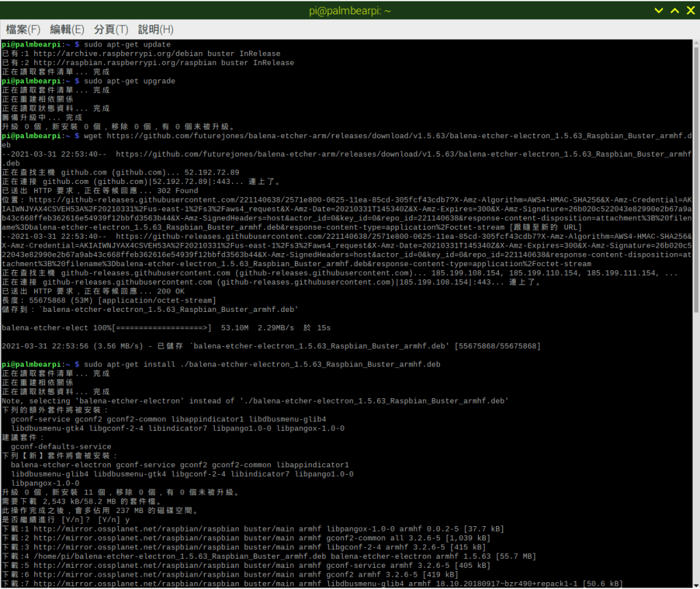Close the terminal window with the X icon
Screen dimensions: 700x589
click(690, 10)
